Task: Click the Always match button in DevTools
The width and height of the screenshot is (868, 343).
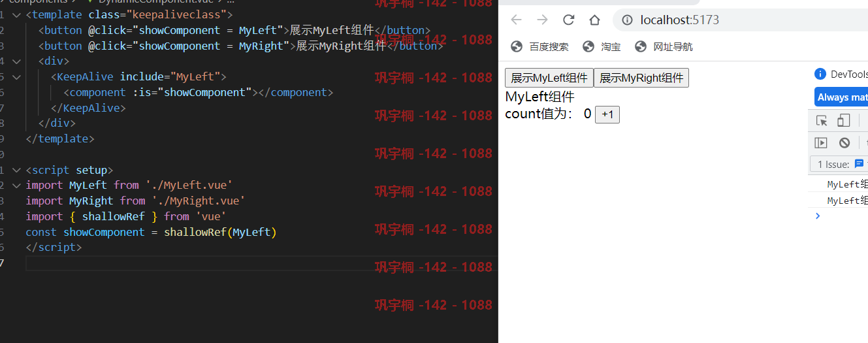Action: tap(841, 97)
